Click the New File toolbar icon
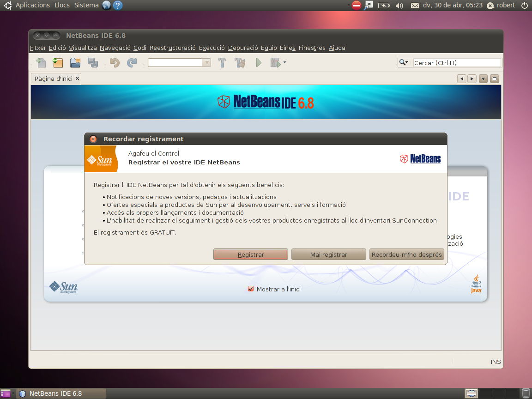This screenshot has height=399, width=532. [x=41, y=63]
